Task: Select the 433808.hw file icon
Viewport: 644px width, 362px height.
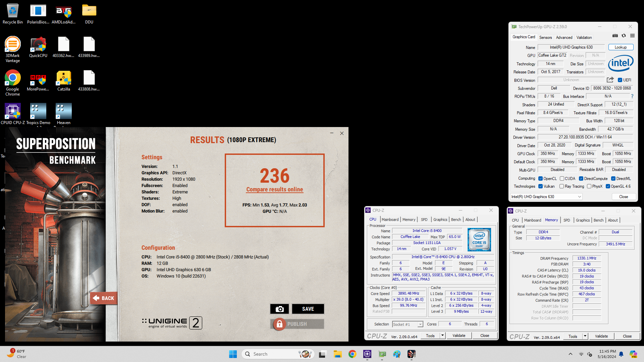Action: pyautogui.click(x=89, y=81)
